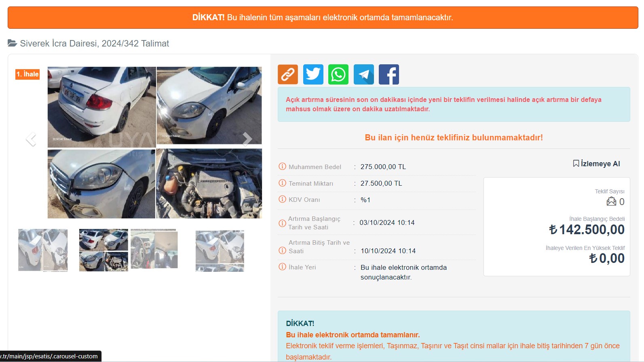Go to previous carousel image
Image resolution: width=644 pixels, height=362 pixels.
click(31, 139)
